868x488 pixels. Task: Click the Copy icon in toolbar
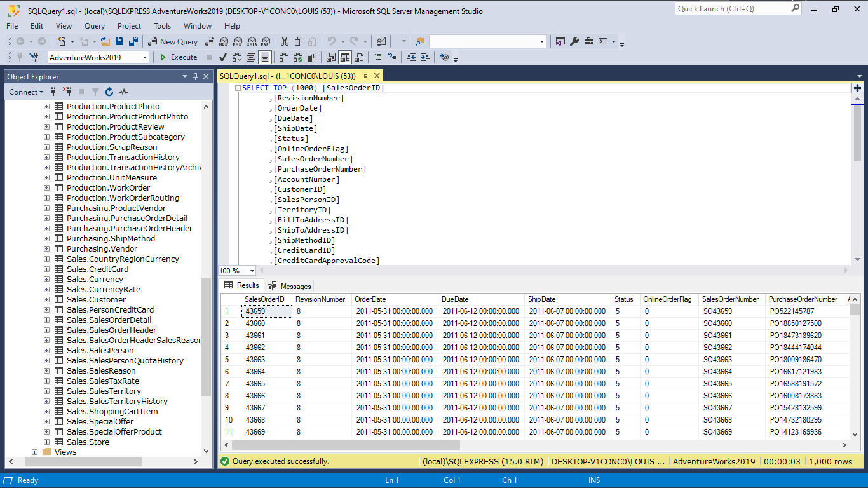click(x=298, y=41)
